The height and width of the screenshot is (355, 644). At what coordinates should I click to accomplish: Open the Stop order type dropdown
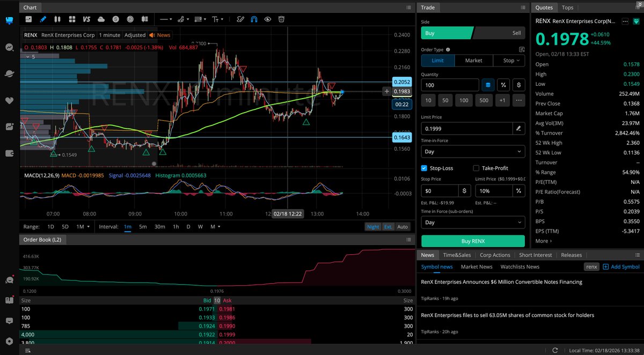(509, 61)
